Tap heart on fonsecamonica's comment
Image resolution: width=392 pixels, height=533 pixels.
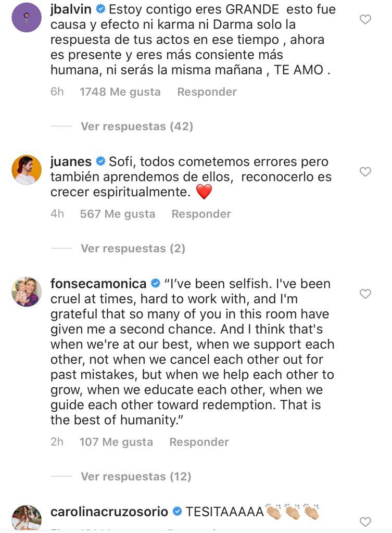(x=365, y=294)
